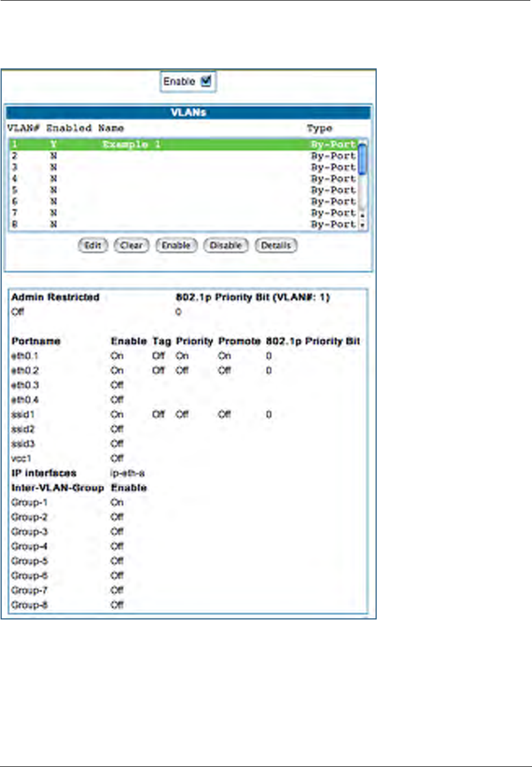
Task: Toggle the Enable checkbox at top
Action: point(206,81)
